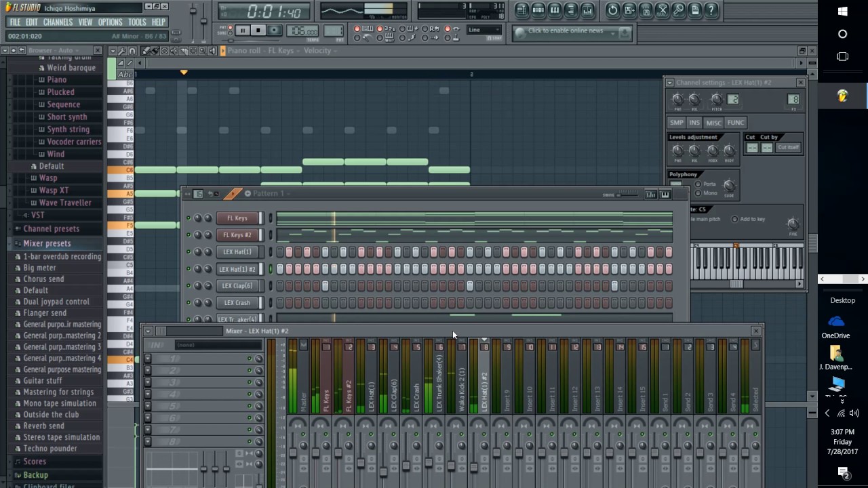Image resolution: width=868 pixels, height=488 pixels.
Task: Enable the Mono option in Polyphony
Action: (x=698, y=193)
